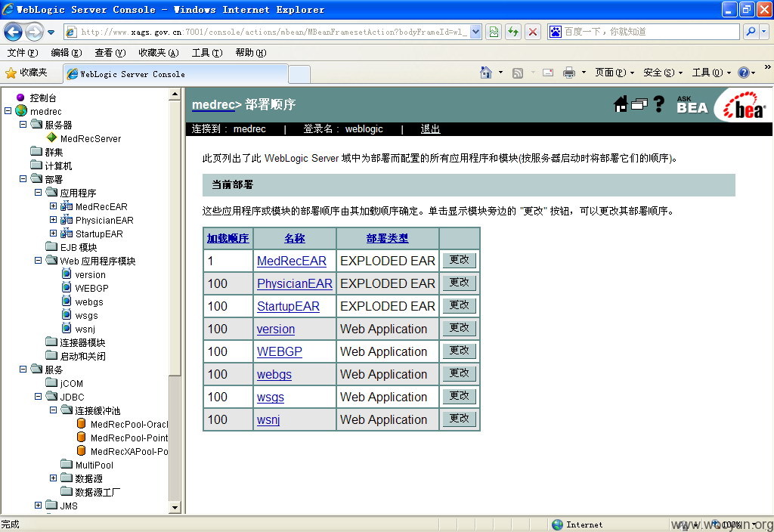The width and height of the screenshot is (774, 532).
Task: Expand the StartupEAR tree node
Action: click(x=54, y=233)
